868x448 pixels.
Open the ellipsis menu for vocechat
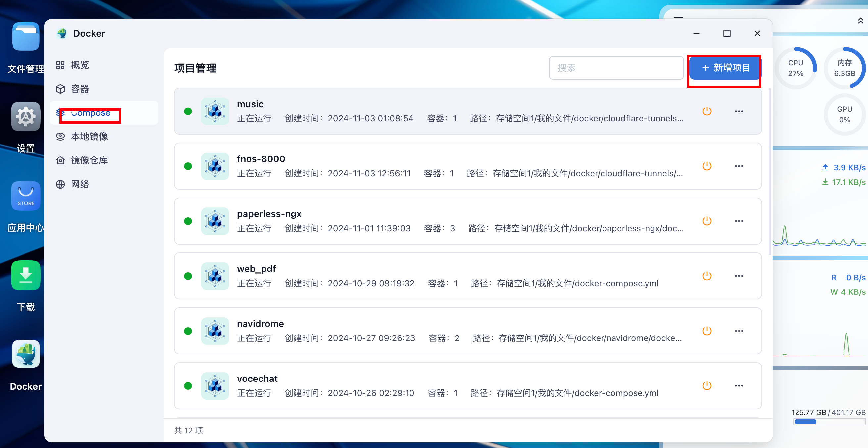coord(739,386)
